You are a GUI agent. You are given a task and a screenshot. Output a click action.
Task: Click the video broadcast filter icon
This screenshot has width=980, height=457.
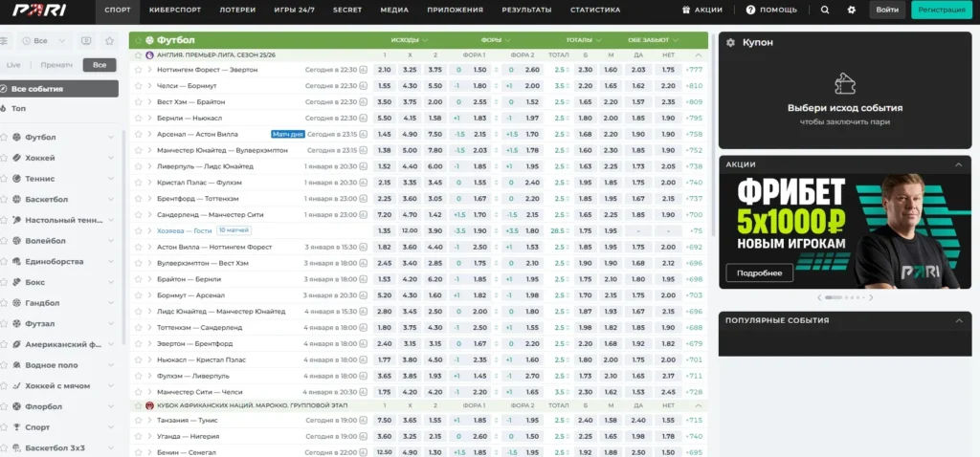point(86,42)
